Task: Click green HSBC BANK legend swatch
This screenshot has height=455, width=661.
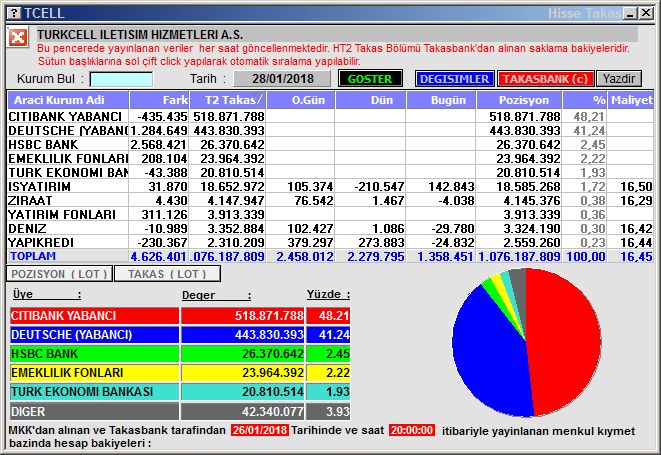Action: point(94,354)
